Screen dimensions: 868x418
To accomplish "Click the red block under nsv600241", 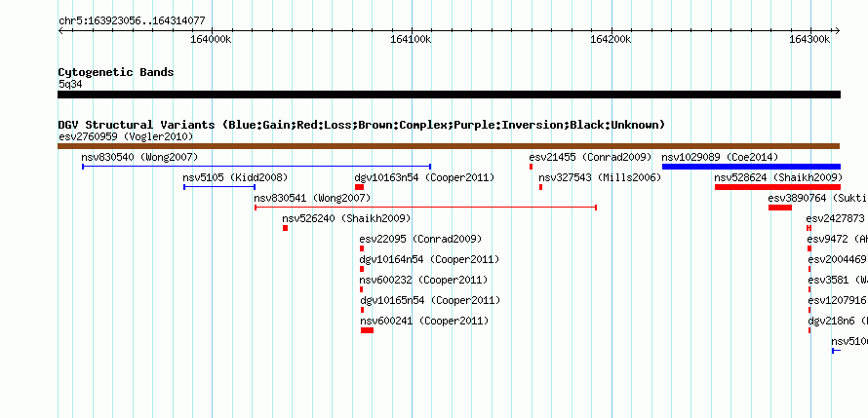I will pos(367,330).
